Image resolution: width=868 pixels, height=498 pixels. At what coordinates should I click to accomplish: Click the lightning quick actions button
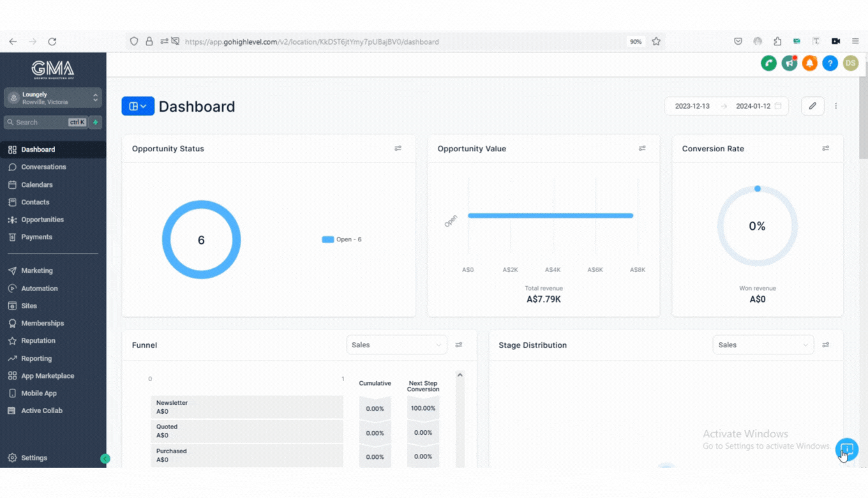[96, 122]
